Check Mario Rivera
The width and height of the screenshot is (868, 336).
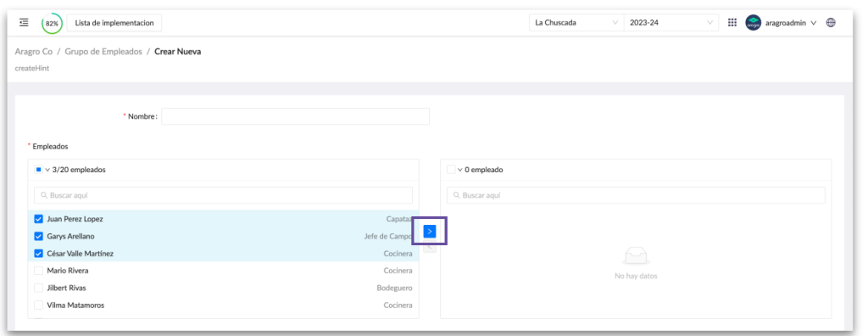pyautogui.click(x=38, y=271)
